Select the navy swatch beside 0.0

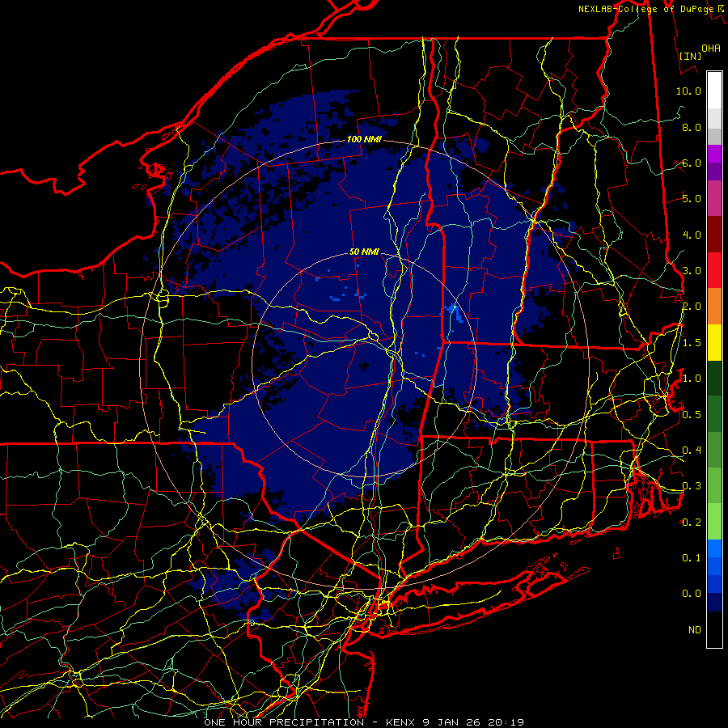coord(714,602)
